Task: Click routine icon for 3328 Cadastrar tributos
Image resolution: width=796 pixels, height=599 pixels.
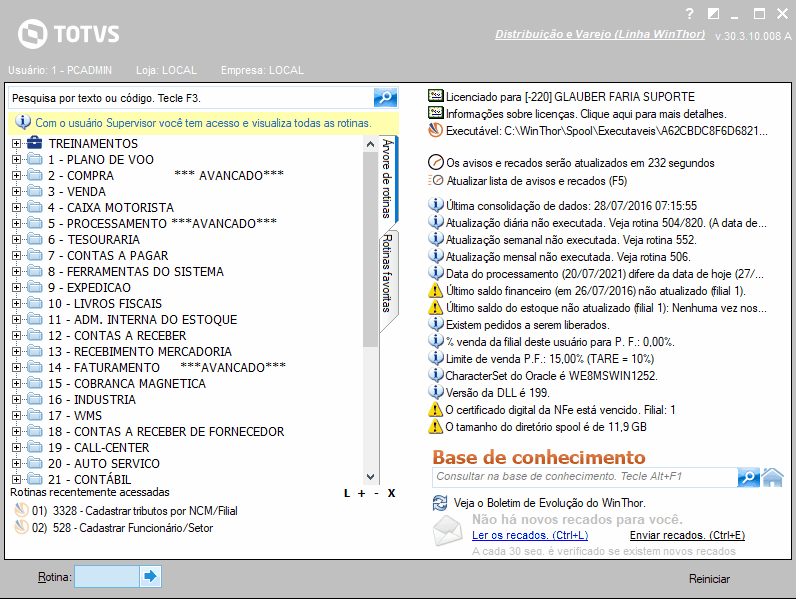Action: pyautogui.click(x=21, y=510)
